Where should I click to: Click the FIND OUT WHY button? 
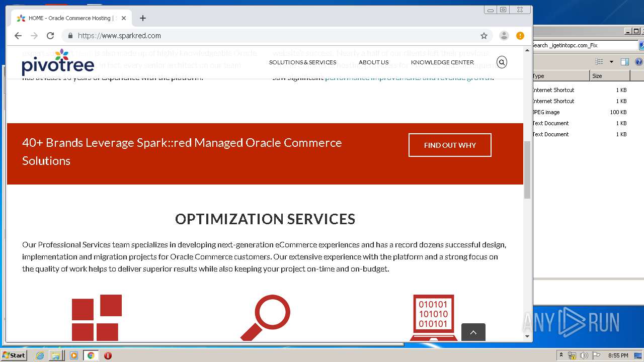coord(450,145)
